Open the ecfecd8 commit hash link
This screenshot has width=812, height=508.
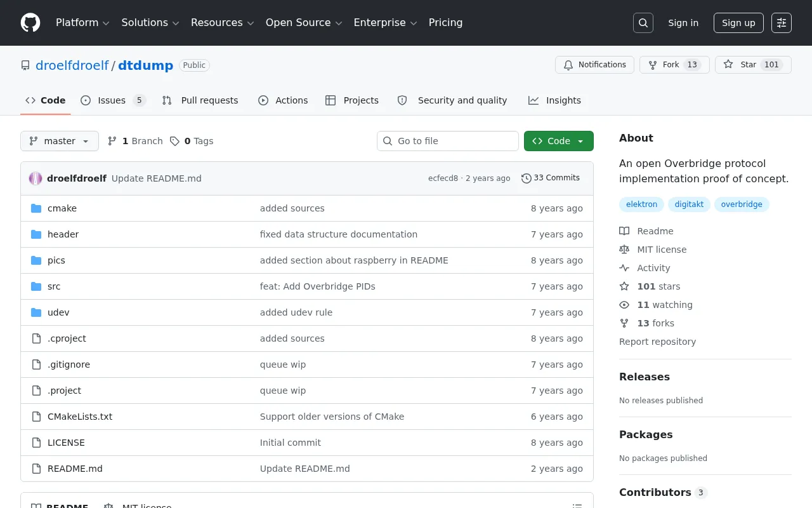443,178
